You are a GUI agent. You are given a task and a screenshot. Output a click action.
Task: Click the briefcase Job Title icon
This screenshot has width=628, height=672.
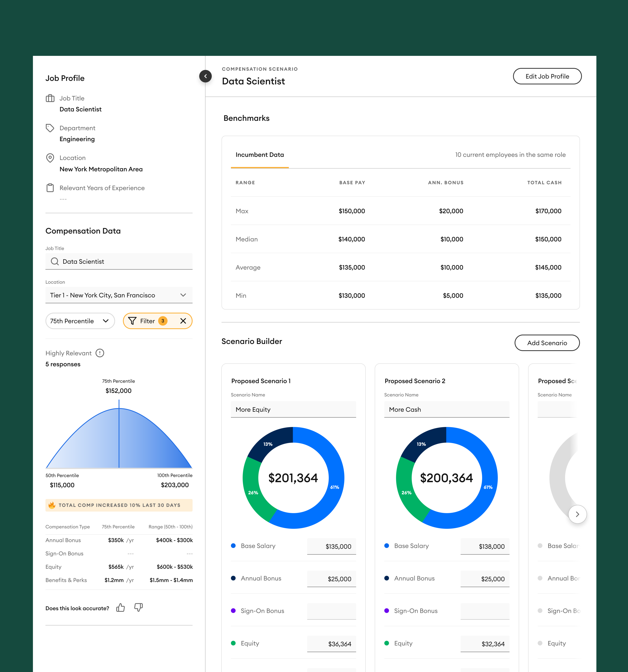click(50, 98)
